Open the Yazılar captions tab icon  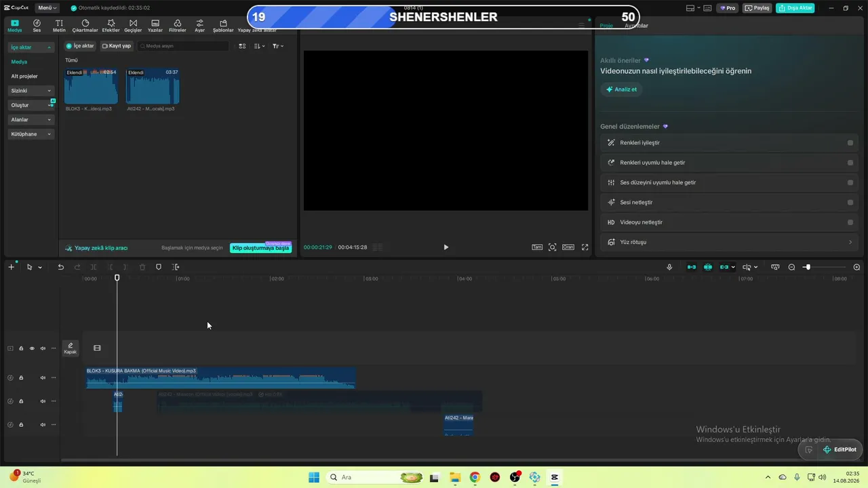155,26
